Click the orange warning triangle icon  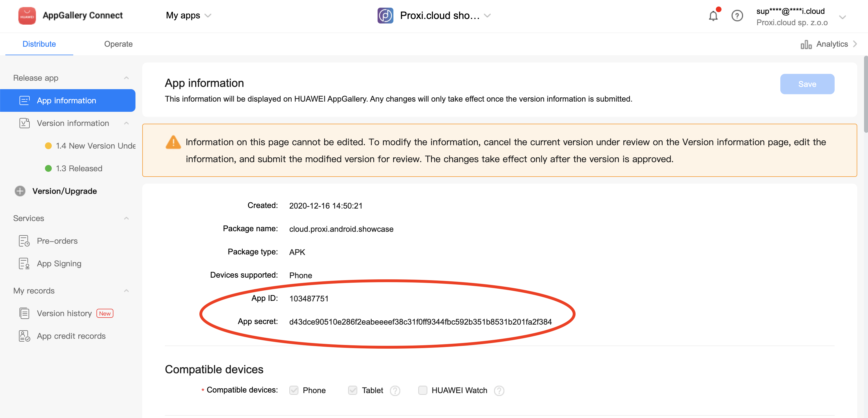click(173, 142)
